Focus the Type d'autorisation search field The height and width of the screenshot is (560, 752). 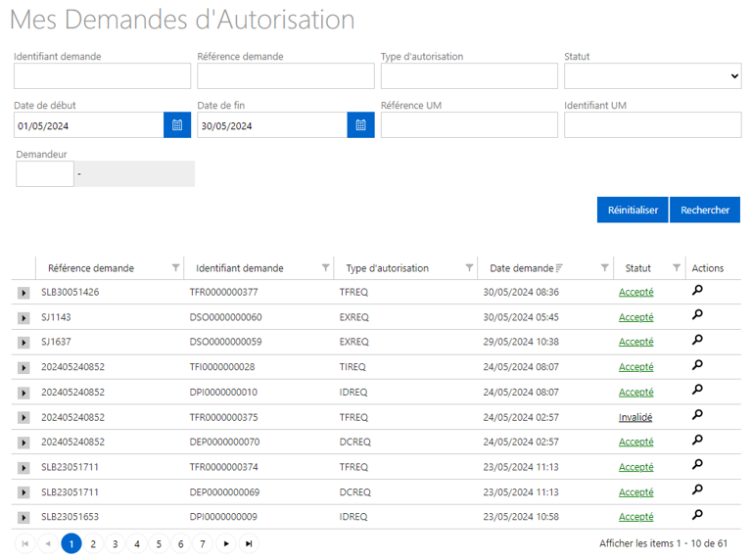tap(470, 76)
